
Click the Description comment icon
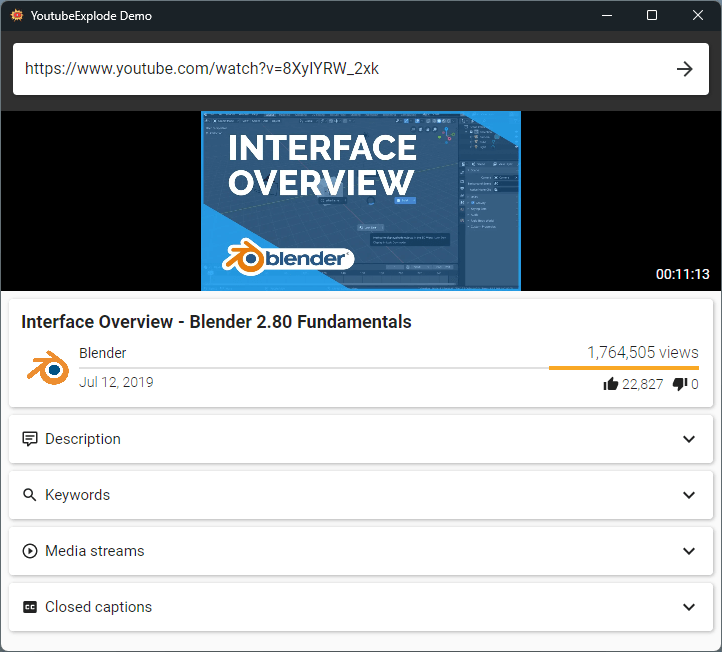(x=30, y=439)
